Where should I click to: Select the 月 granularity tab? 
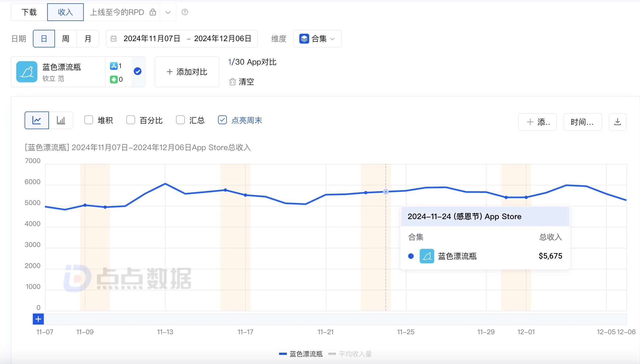pos(88,38)
